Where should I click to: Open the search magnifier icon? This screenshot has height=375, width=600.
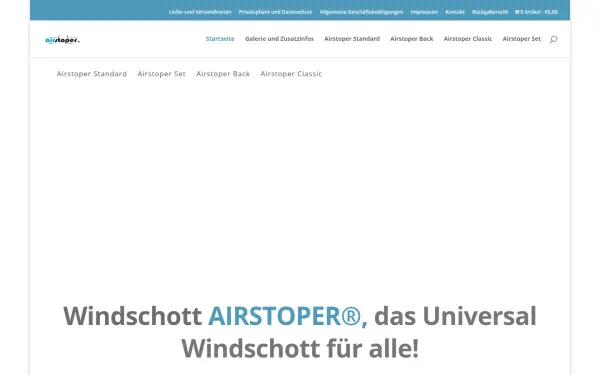pos(553,39)
